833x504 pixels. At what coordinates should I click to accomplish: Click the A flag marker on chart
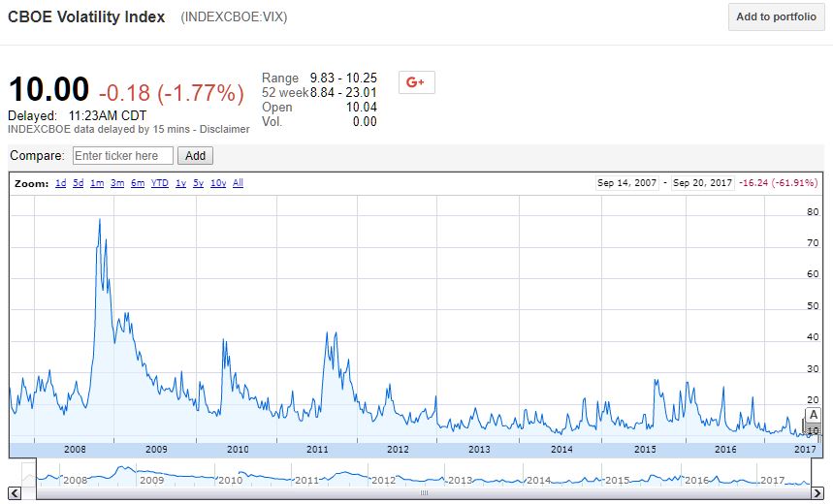[x=814, y=415]
